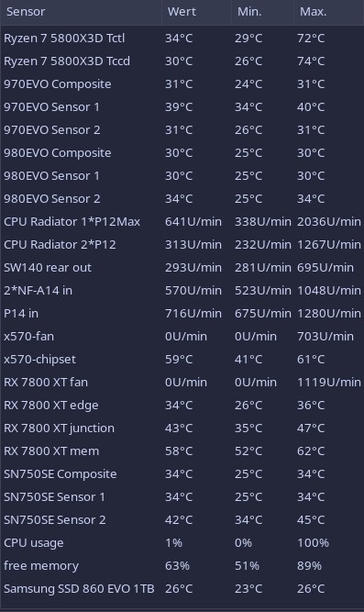Select the Ryzen 7 5800X3D Tccd sensor
This screenshot has width=364, height=612.
point(182,61)
